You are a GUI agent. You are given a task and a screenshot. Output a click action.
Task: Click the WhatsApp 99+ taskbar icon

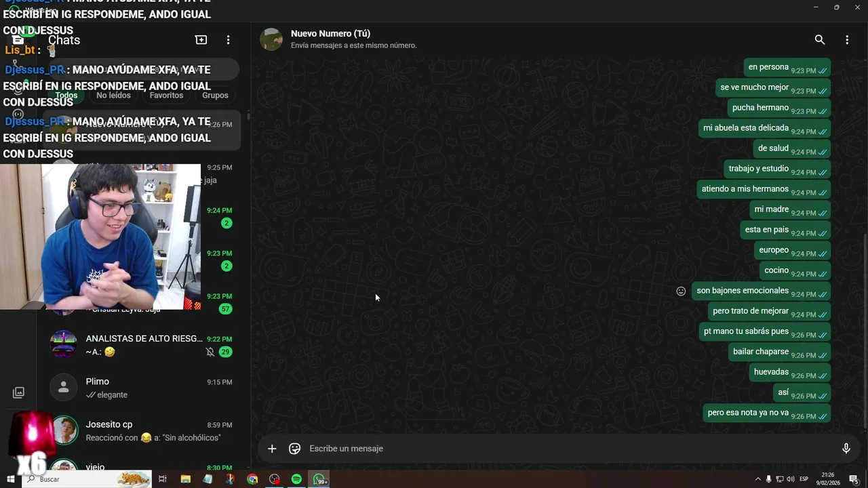(319, 479)
